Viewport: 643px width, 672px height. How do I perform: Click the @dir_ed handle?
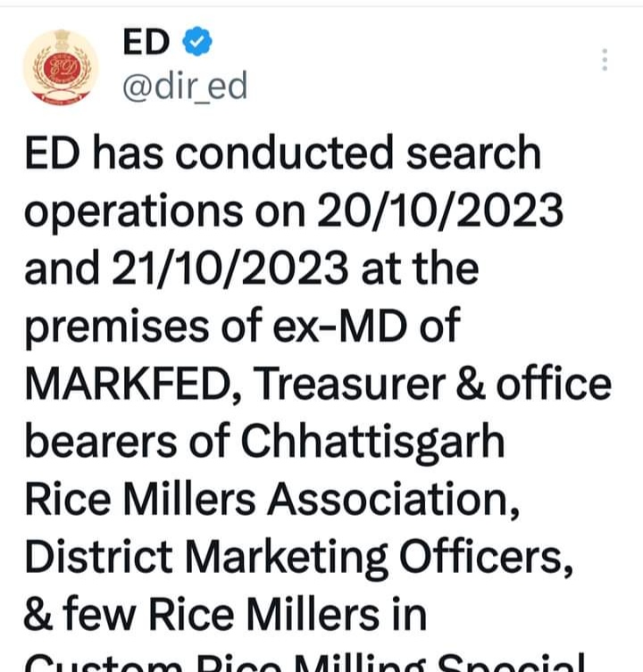[x=185, y=86]
